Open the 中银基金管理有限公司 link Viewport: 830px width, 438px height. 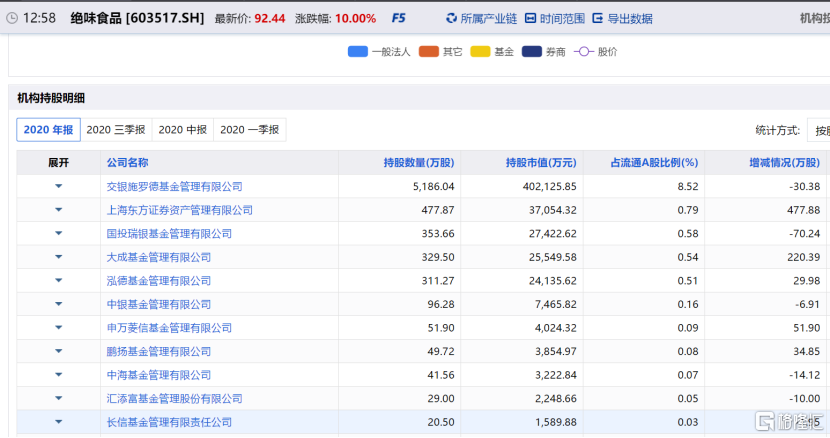click(159, 305)
